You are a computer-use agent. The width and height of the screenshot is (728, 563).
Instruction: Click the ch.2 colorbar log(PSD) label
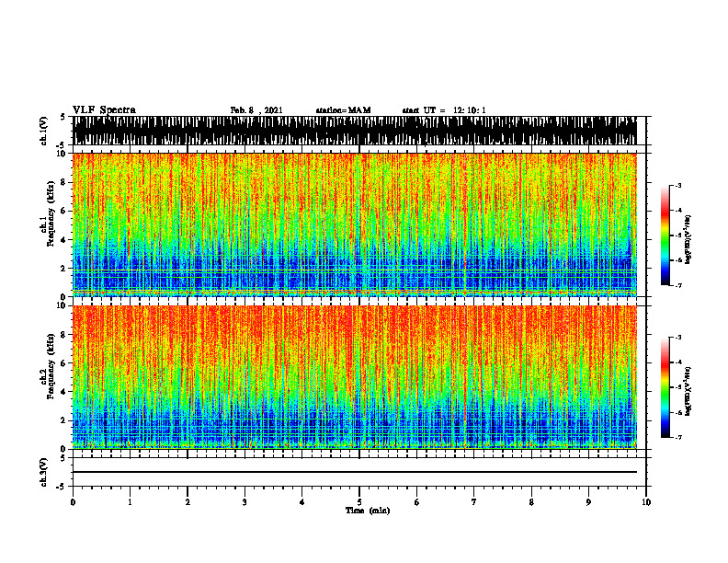point(688,391)
